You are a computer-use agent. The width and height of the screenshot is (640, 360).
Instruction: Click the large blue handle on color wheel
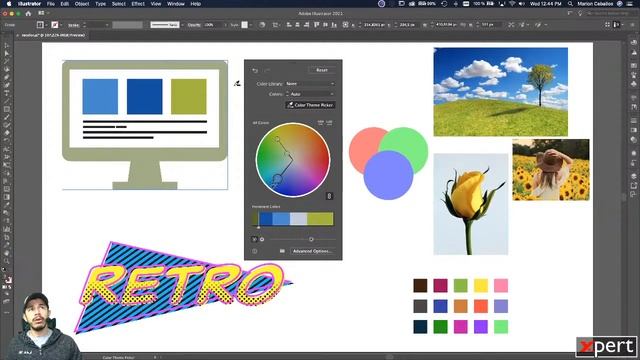coord(277,178)
